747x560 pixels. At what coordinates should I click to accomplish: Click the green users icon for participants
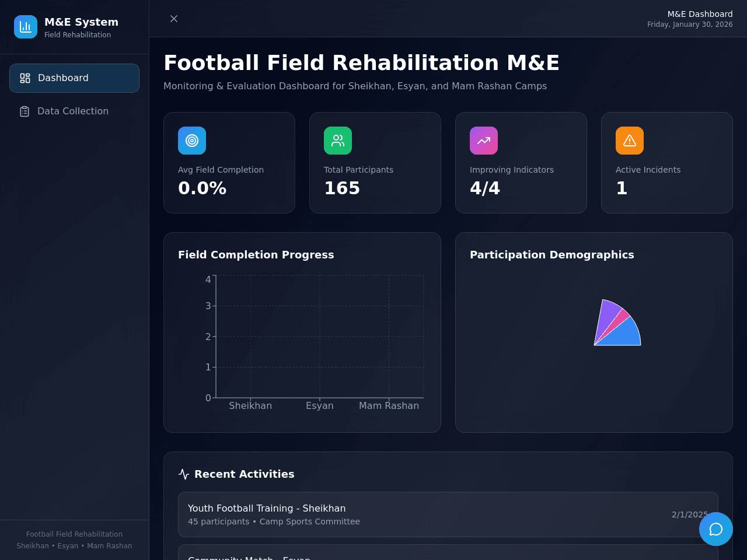click(x=338, y=141)
